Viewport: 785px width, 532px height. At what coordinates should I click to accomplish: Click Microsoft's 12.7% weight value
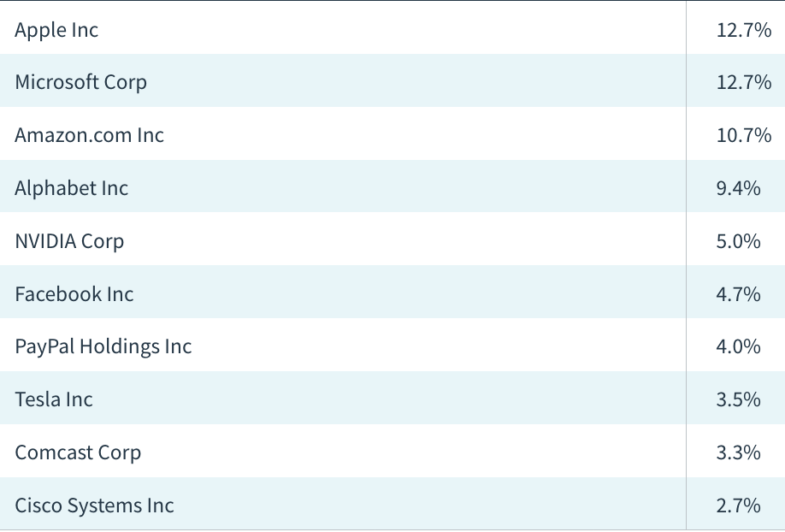[x=744, y=82]
